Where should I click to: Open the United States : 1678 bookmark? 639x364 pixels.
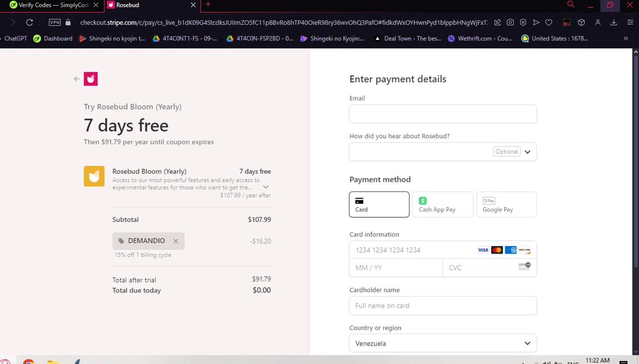(x=555, y=38)
